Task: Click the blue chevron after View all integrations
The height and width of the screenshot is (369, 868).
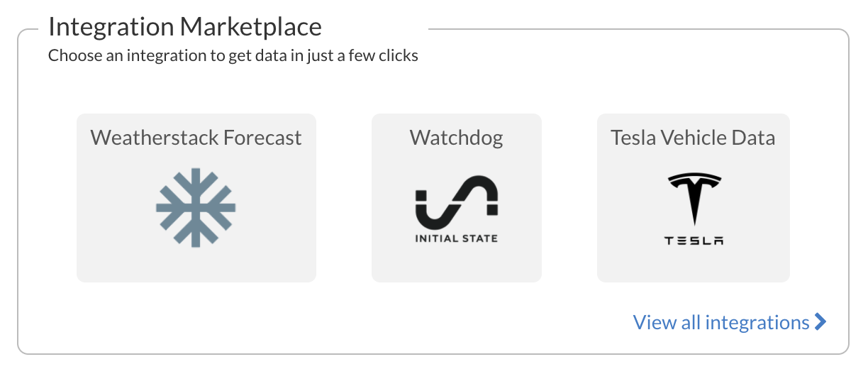Action: pos(820,322)
